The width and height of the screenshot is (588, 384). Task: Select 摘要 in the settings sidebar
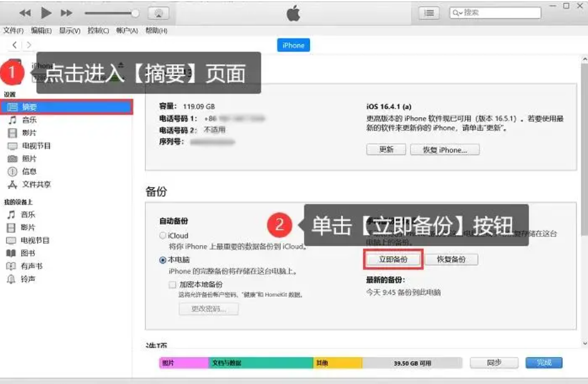pos(66,107)
